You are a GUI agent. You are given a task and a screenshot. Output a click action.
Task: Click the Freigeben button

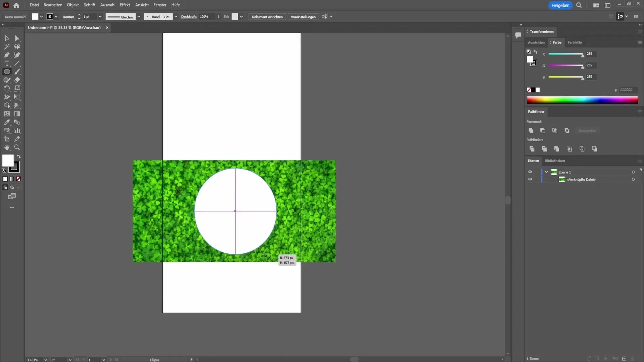coord(560,5)
